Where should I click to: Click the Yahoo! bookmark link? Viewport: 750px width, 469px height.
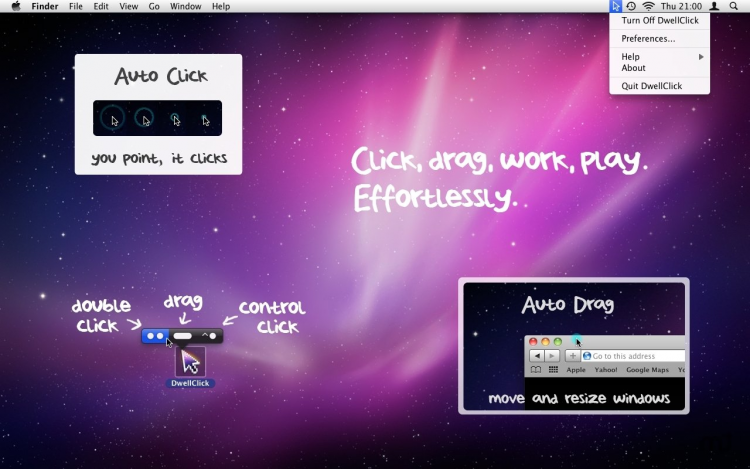pyautogui.click(x=606, y=370)
